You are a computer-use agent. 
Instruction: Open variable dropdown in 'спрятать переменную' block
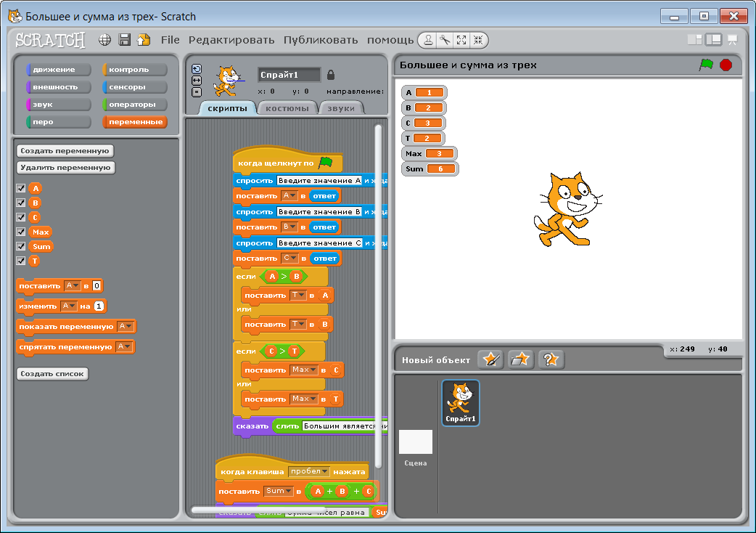coord(124,346)
